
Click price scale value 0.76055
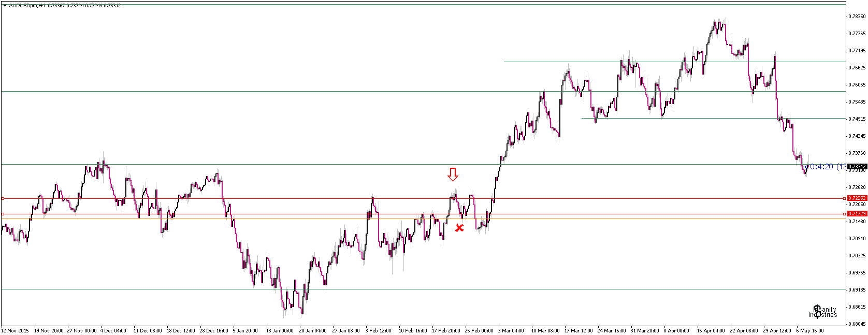(x=858, y=85)
